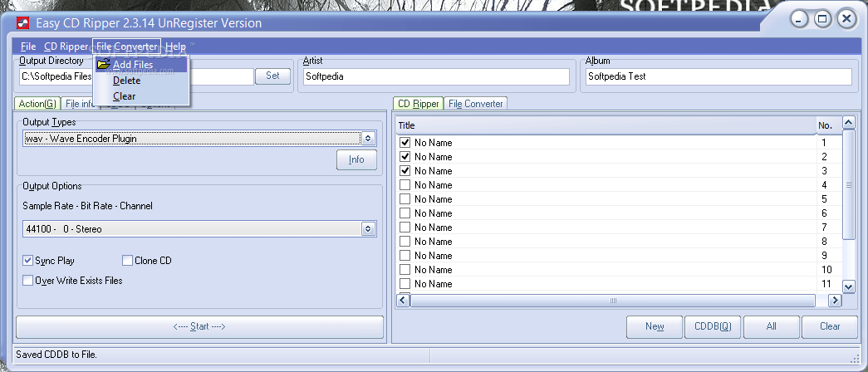
Task: Enable the Clone CD checkbox
Action: (x=127, y=260)
